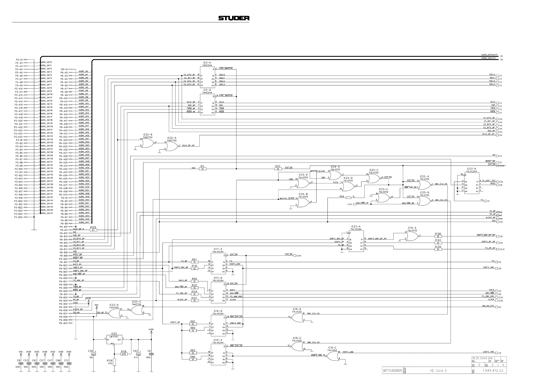Click resistor R138
The height and width of the screenshot is (392, 533).
point(438,236)
